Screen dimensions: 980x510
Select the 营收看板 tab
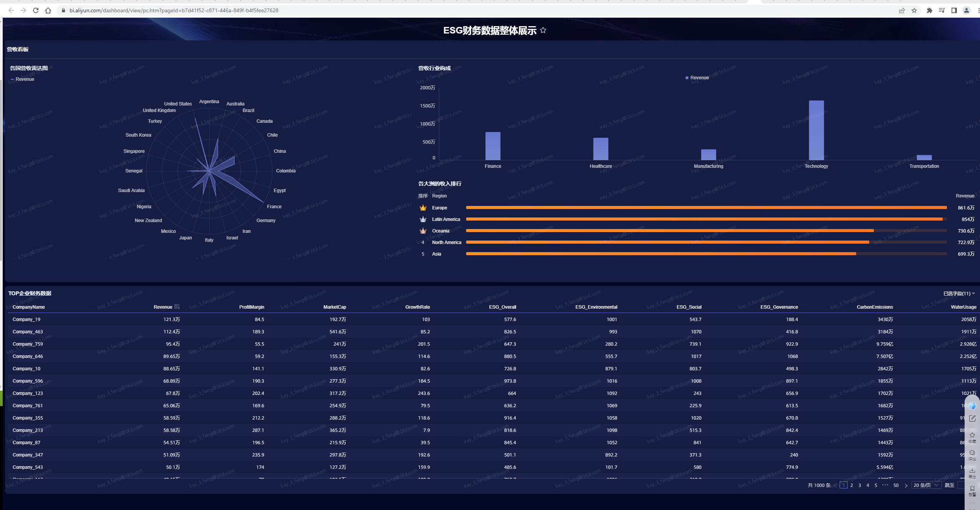point(18,49)
